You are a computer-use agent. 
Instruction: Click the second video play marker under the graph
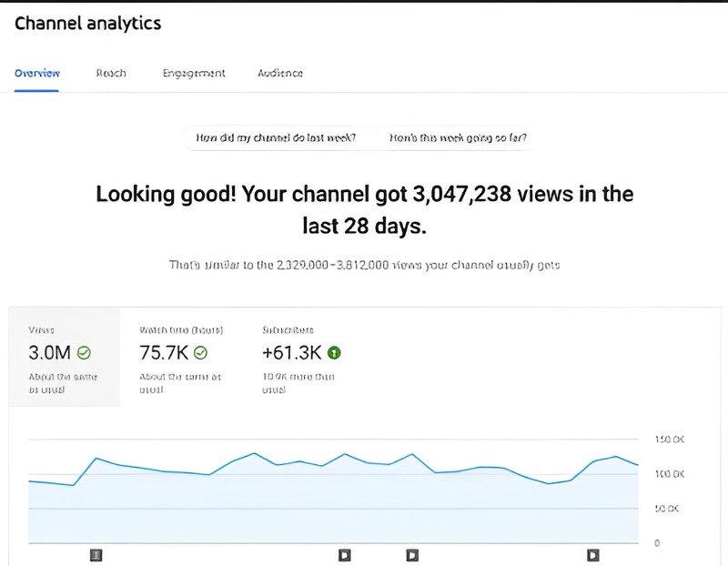point(344,554)
